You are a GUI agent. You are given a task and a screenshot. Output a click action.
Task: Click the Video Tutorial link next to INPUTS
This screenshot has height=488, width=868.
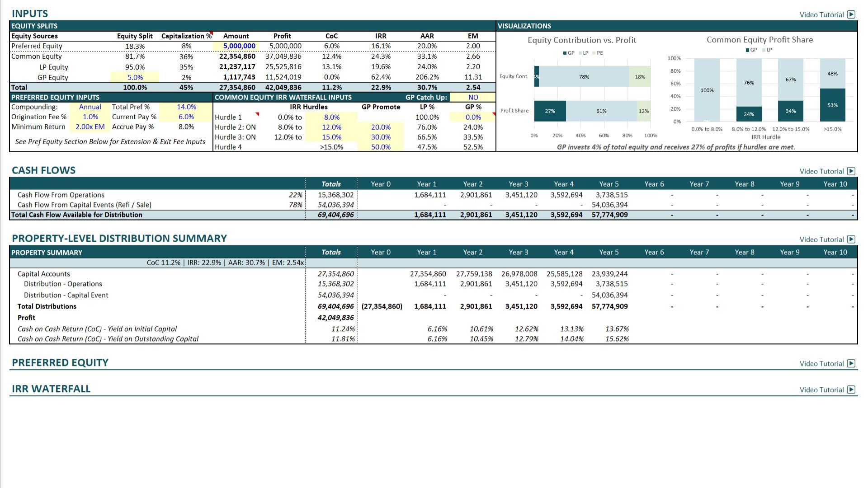point(821,14)
